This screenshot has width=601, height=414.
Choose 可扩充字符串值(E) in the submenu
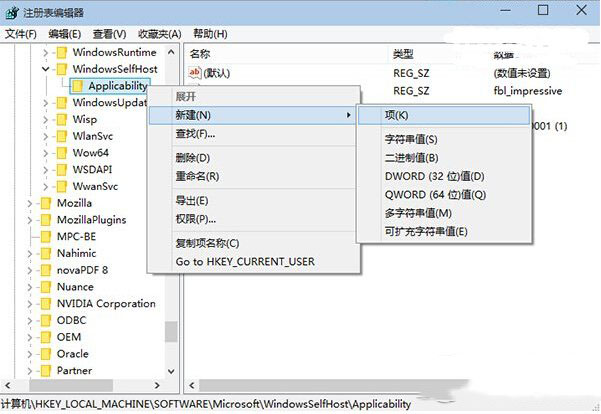[444, 232]
